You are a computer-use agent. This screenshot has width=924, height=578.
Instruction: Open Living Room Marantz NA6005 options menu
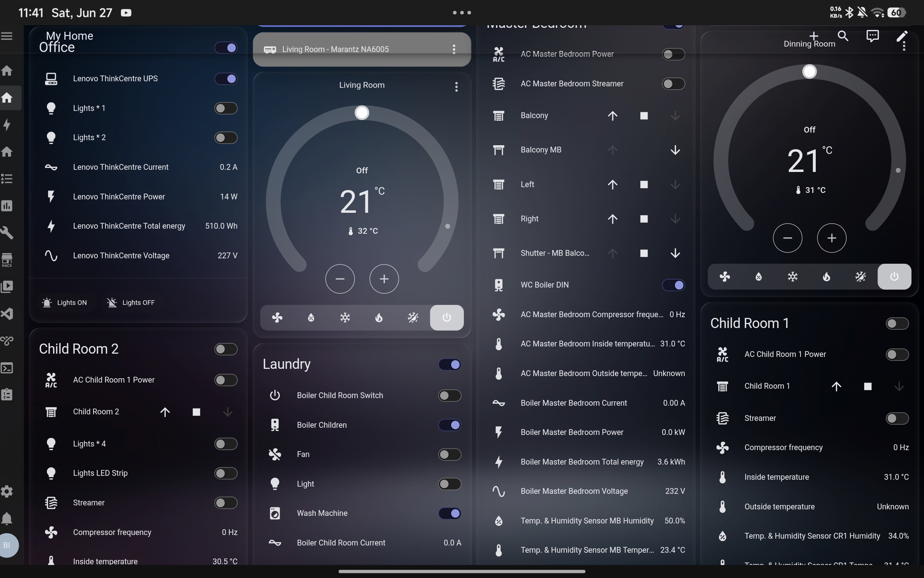[x=454, y=49]
